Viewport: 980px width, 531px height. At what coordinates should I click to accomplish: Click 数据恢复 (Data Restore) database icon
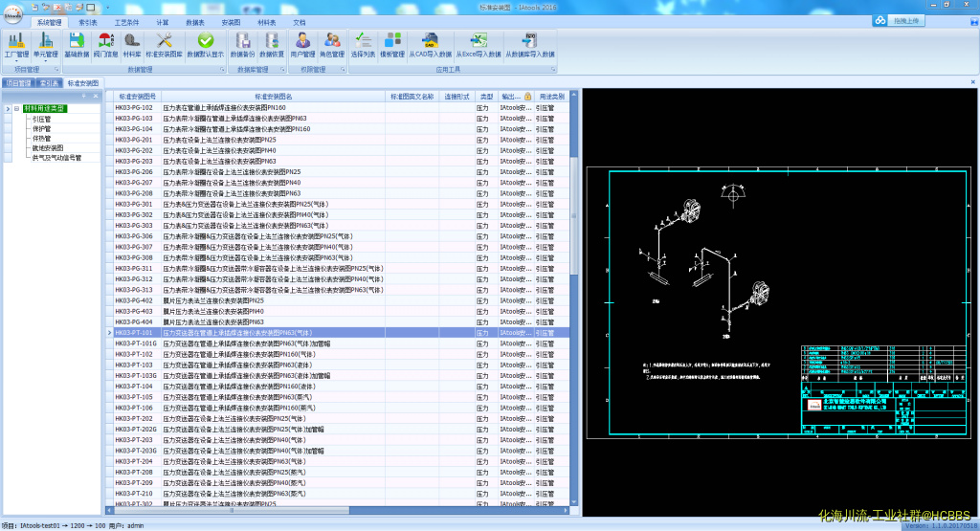272,41
